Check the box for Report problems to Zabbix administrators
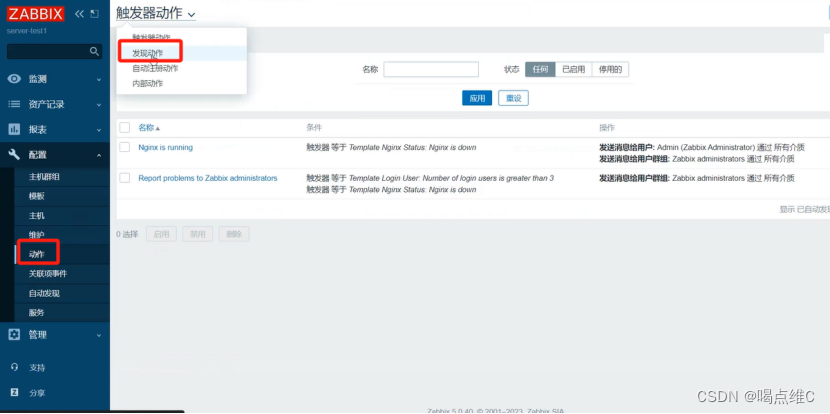The image size is (830, 414). click(124, 178)
